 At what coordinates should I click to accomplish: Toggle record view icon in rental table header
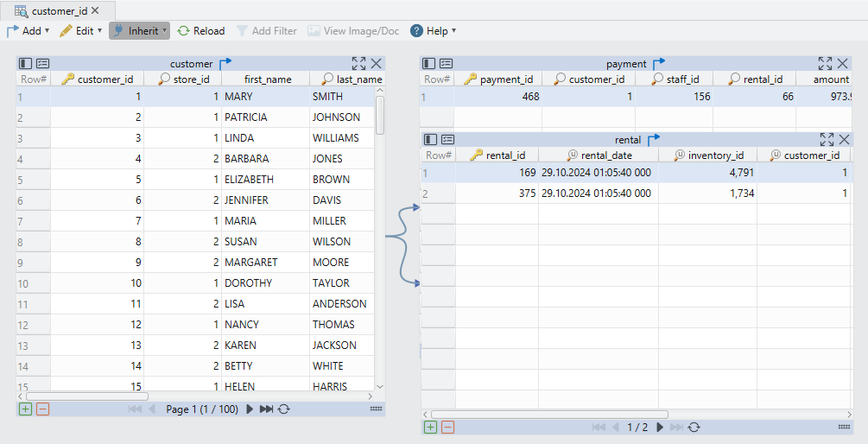[448, 140]
